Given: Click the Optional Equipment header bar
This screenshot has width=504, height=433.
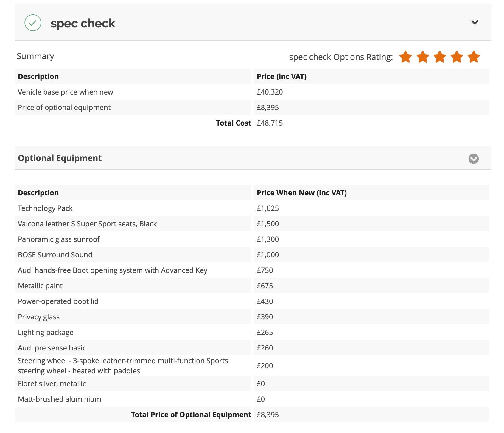Looking at the screenshot, I should pyautogui.click(x=253, y=158).
